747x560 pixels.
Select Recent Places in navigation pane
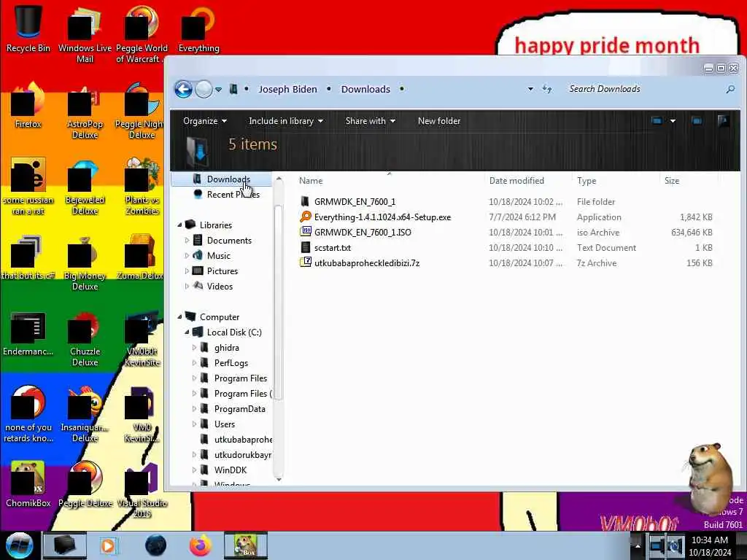point(233,194)
